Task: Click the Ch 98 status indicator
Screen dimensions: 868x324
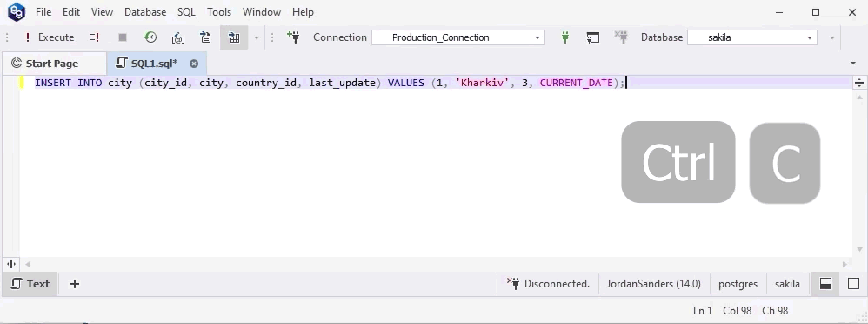Action: (775, 311)
